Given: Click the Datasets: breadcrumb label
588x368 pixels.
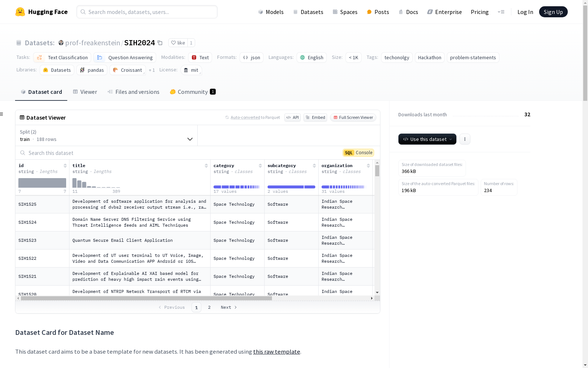Looking at the screenshot, I should point(40,43).
